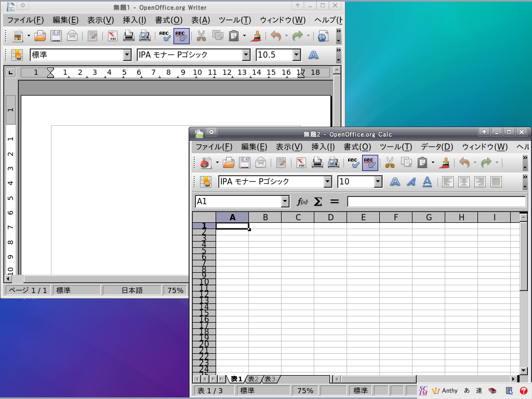Run spellcheck in Writer toolbar

[x=165, y=36]
